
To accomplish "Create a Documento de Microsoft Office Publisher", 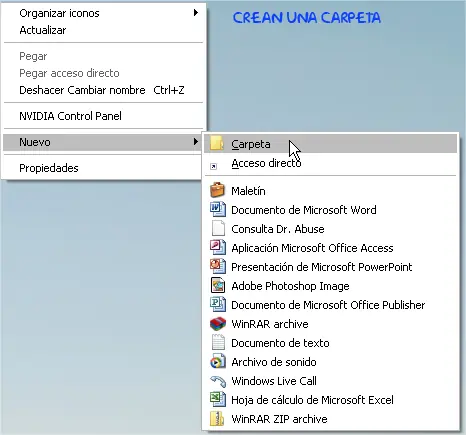I will pyautogui.click(x=330, y=305).
